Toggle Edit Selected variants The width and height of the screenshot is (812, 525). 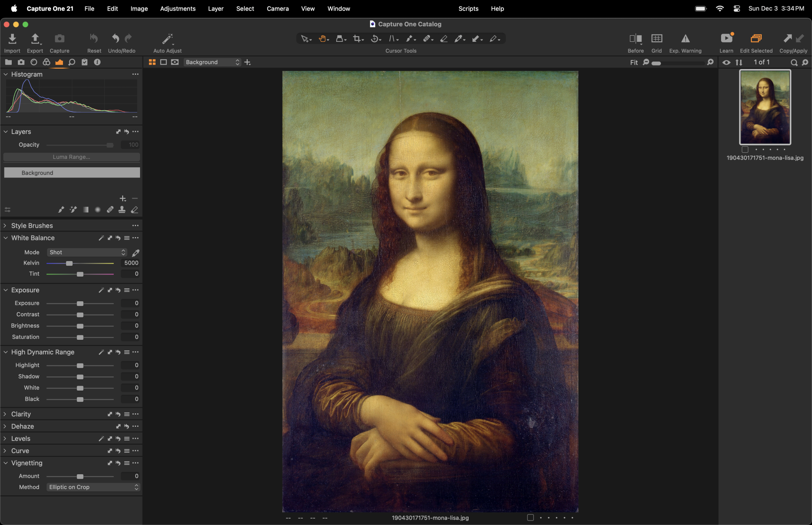coord(756,39)
